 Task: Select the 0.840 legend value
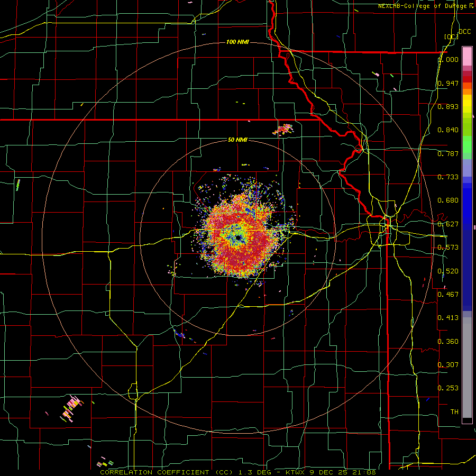point(448,130)
